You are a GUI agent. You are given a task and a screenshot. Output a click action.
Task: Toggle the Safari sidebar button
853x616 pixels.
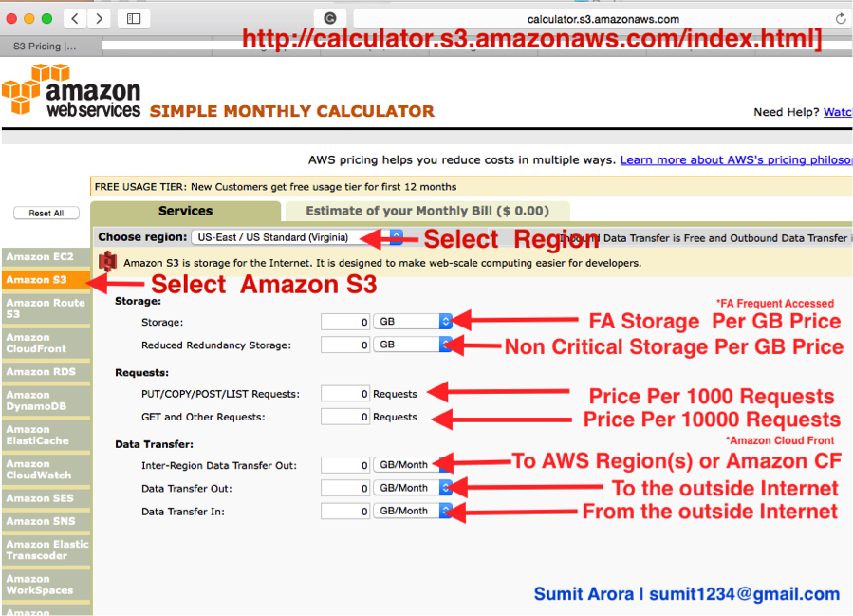coord(133,18)
